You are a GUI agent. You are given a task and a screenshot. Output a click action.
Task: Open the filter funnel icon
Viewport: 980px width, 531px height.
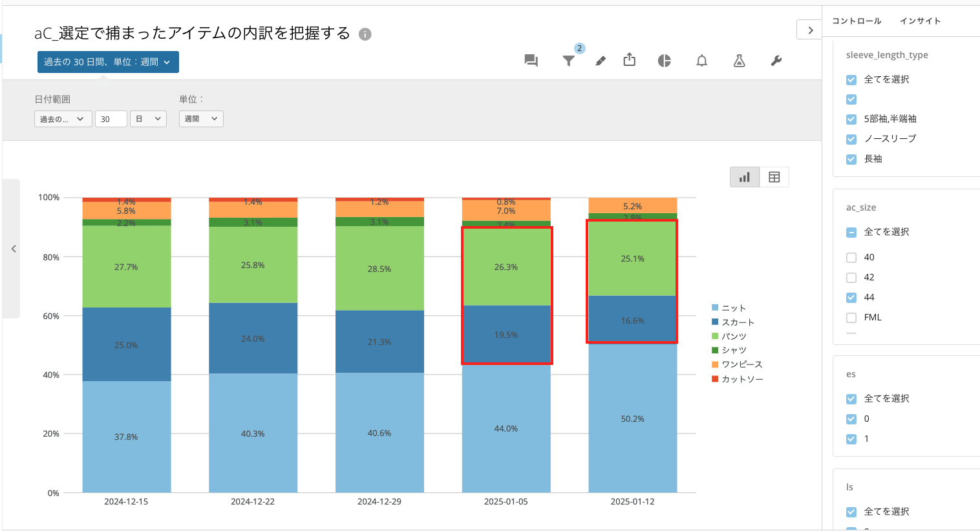click(568, 61)
